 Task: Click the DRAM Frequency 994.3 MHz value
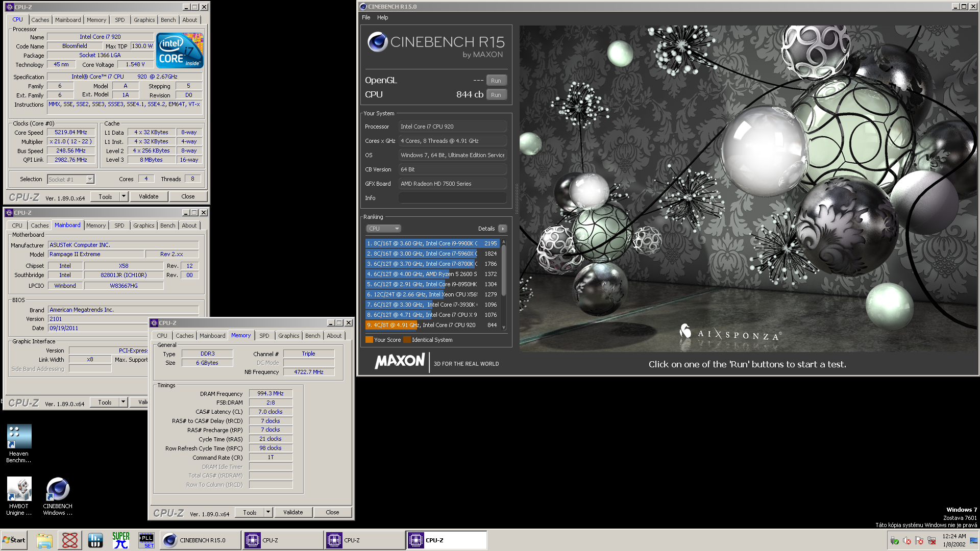tap(271, 393)
